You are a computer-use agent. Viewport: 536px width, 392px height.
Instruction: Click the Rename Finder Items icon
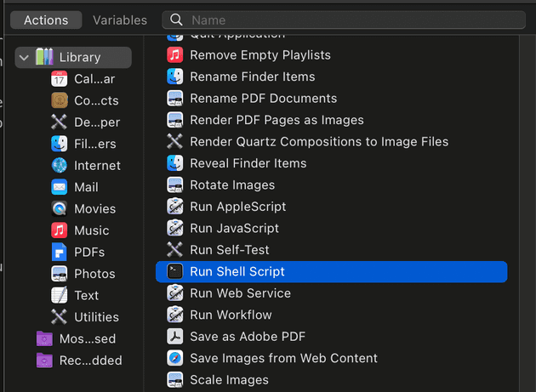click(175, 77)
